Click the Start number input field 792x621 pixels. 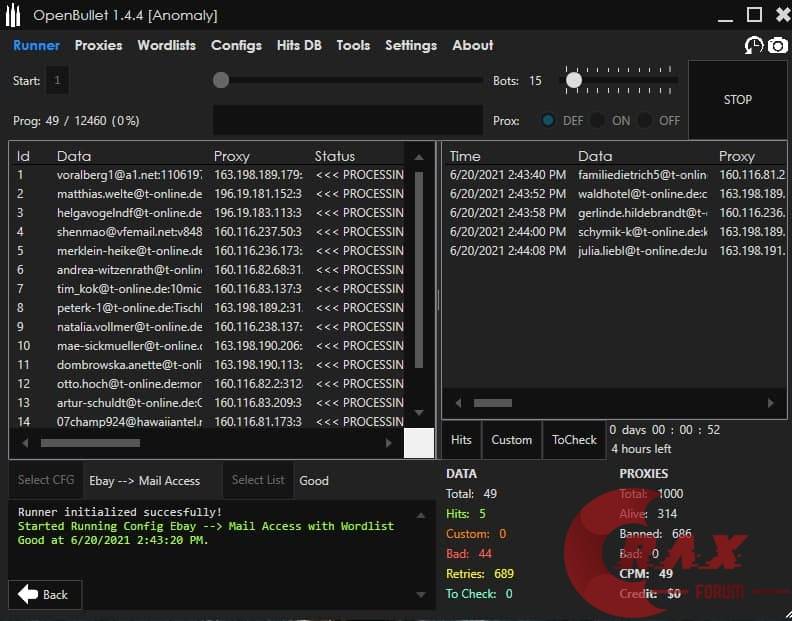[x=58, y=81]
